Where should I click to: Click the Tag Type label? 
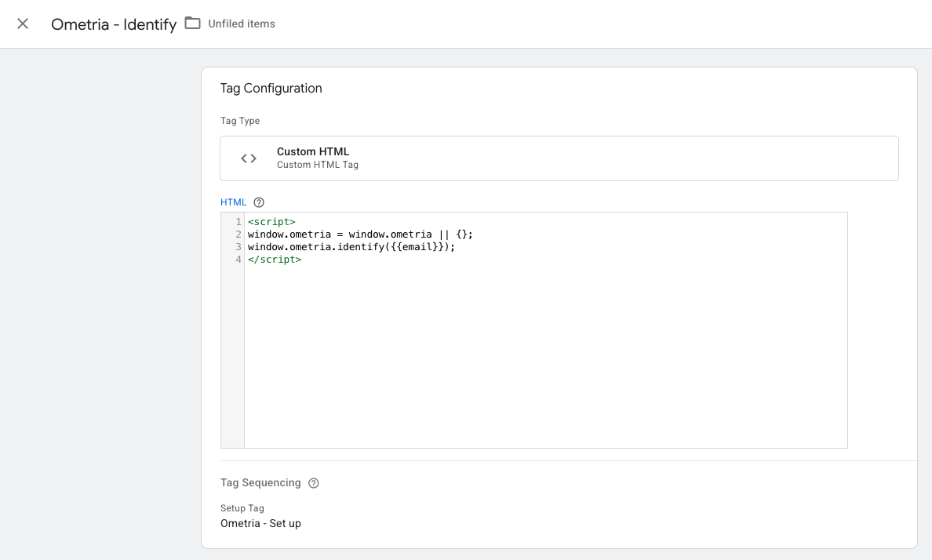(x=240, y=121)
